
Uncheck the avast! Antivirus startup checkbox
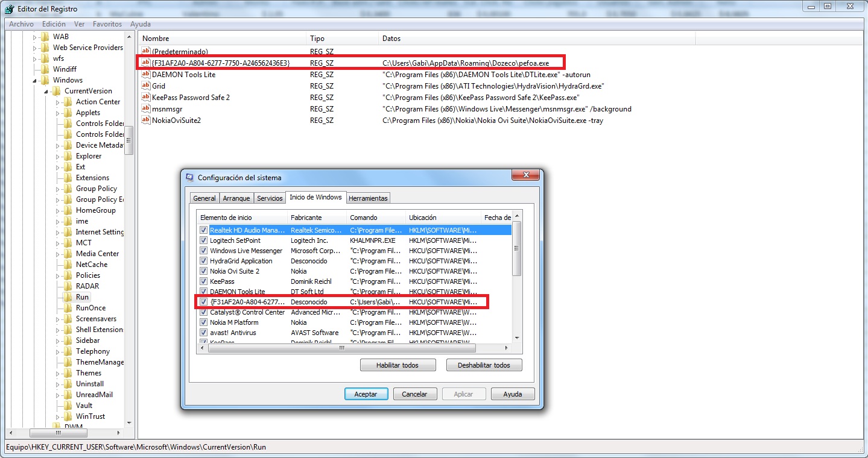204,333
